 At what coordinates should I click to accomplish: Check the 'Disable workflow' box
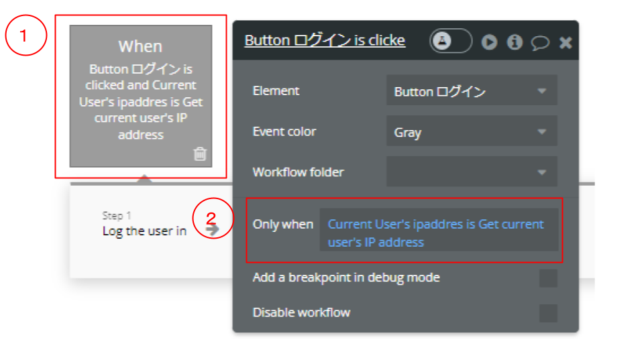coord(548,313)
